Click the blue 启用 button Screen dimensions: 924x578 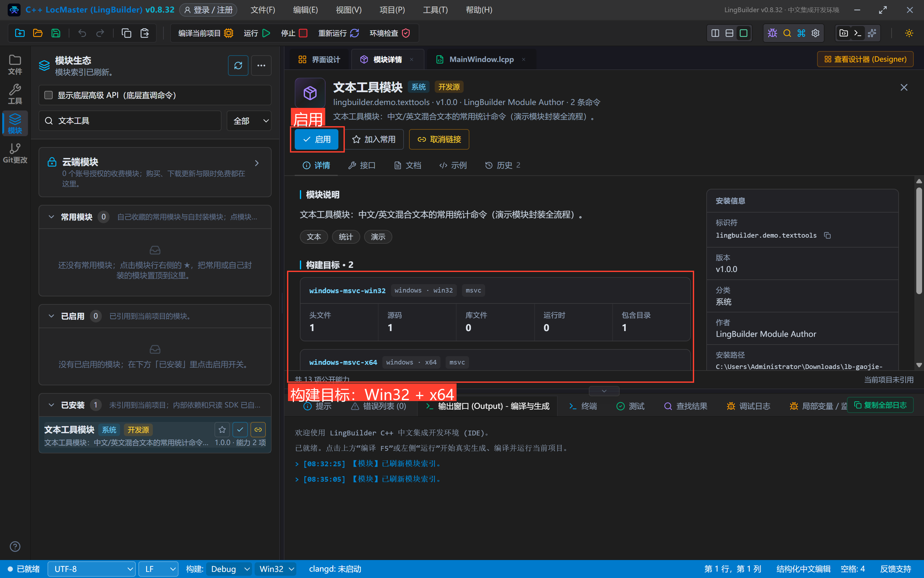[x=317, y=139]
